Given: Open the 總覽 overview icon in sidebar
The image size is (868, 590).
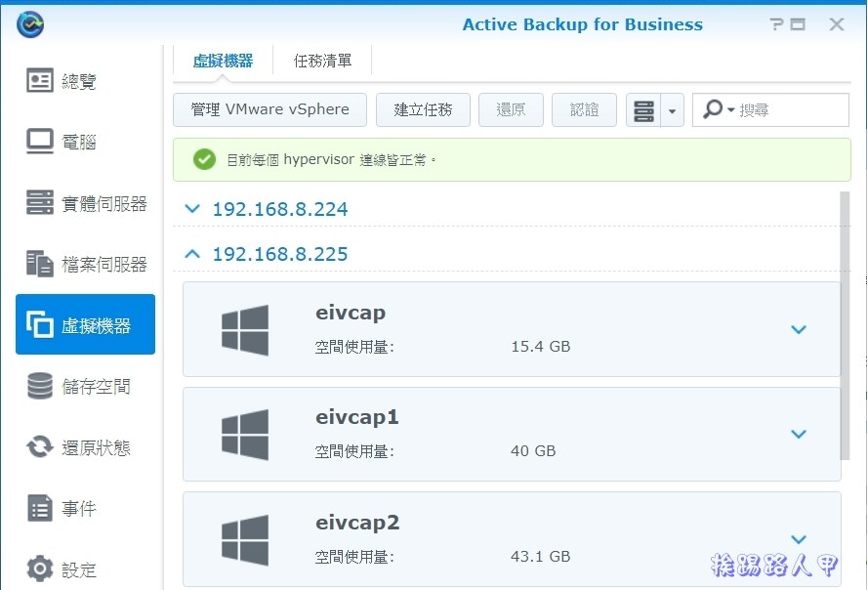Looking at the screenshot, I should [40, 81].
